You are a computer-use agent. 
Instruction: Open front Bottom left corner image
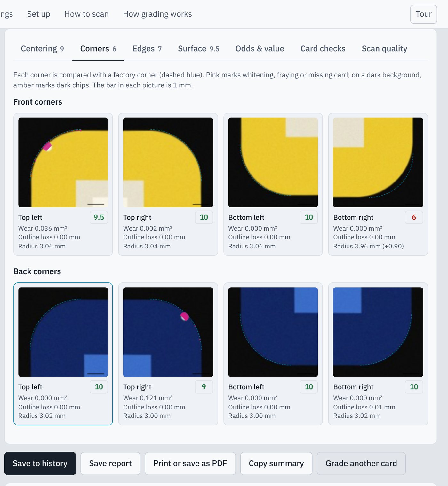coord(273,162)
